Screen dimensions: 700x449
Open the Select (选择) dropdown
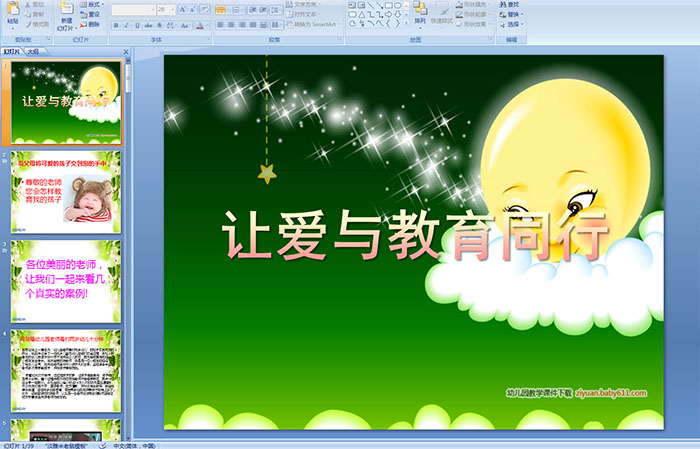point(512,24)
